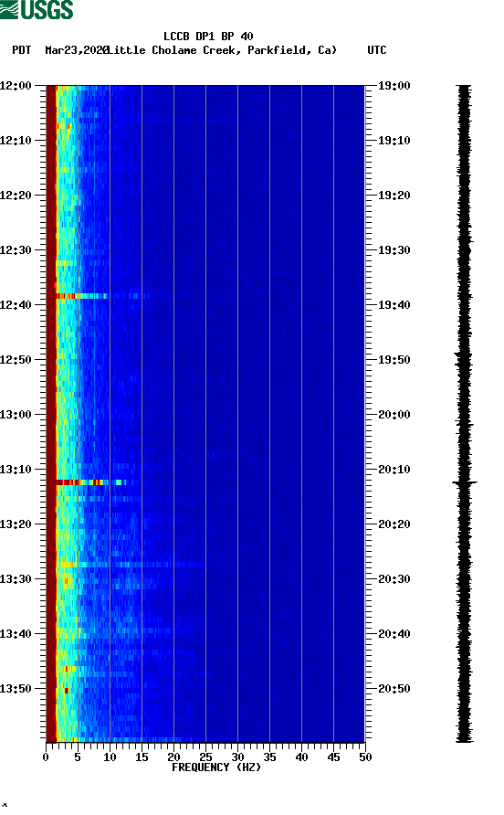Viewport: 504px width, 815px height.
Task: Click the 13:20 PDT time label
Action: pyautogui.click(x=16, y=524)
